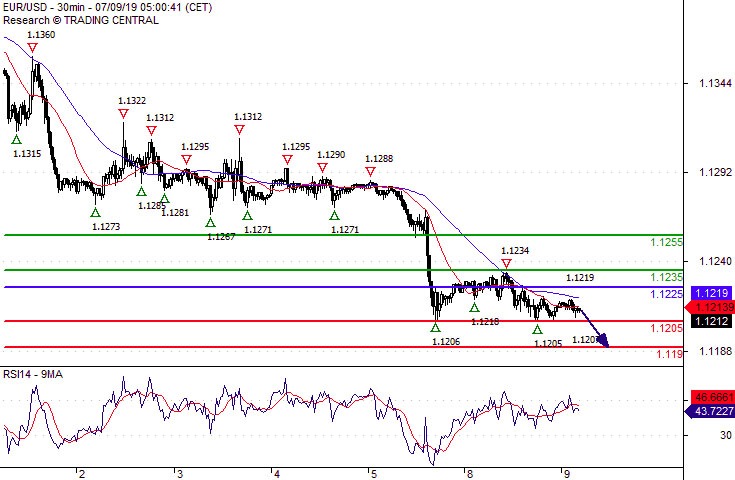Select the red 1.12139 current price tag

710,307
